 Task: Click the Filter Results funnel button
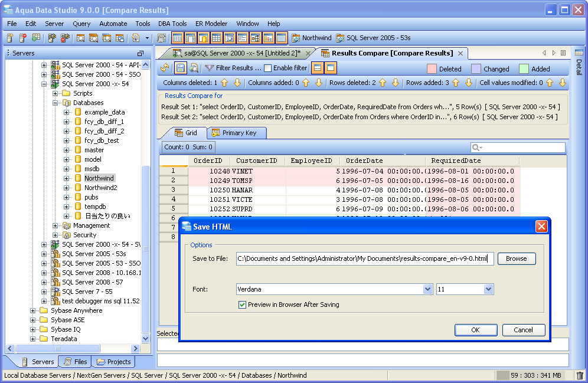[x=233, y=68]
